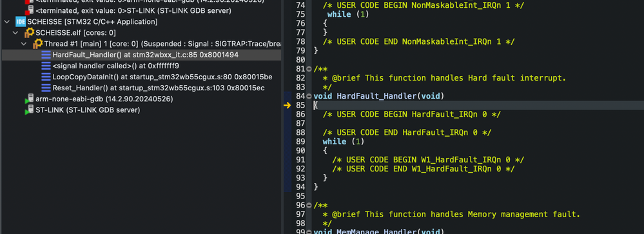This screenshot has width=644, height=234.
Task: Collapse the SCHEISSE [STM32 C/C++ Application] node
Action: (x=6, y=21)
